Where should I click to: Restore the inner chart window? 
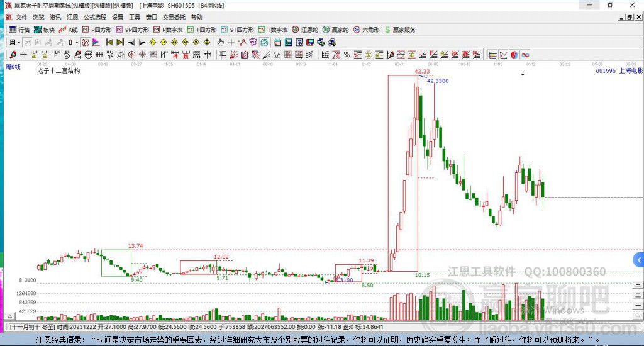coord(630,17)
